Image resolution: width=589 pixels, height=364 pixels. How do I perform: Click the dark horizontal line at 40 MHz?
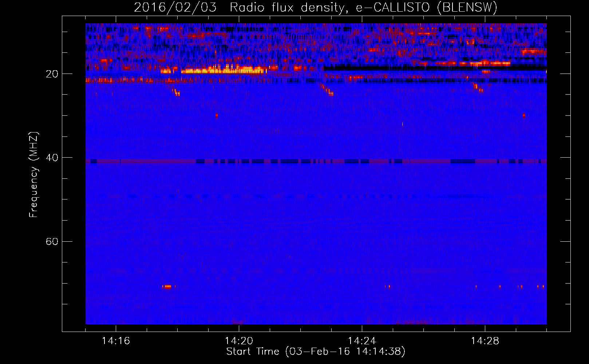(x=316, y=161)
